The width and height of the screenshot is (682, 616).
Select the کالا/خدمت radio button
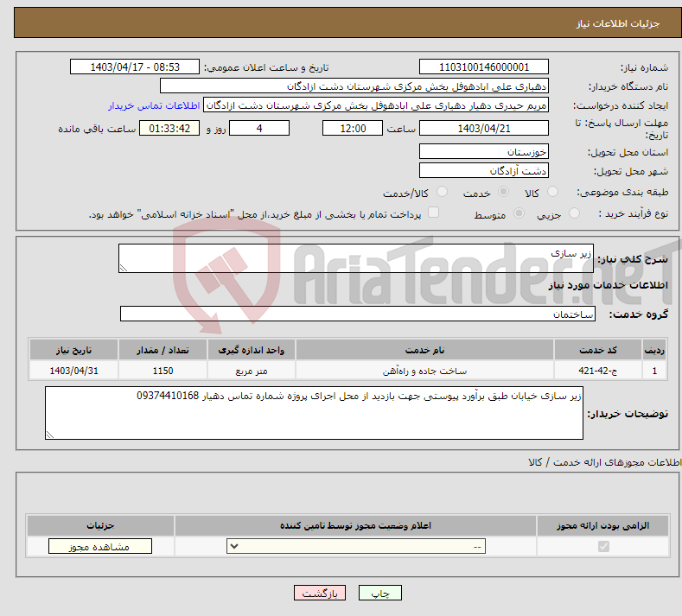tap(442, 191)
